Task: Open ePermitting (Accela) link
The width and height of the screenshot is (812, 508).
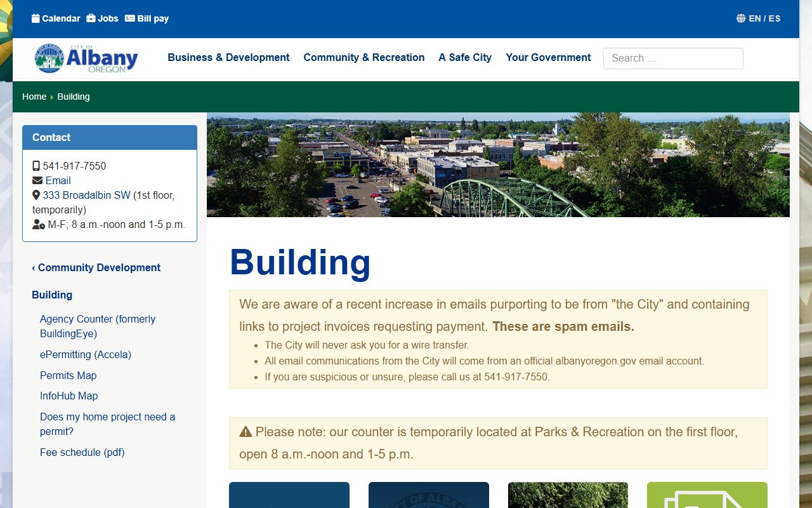Action: [86, 354]
